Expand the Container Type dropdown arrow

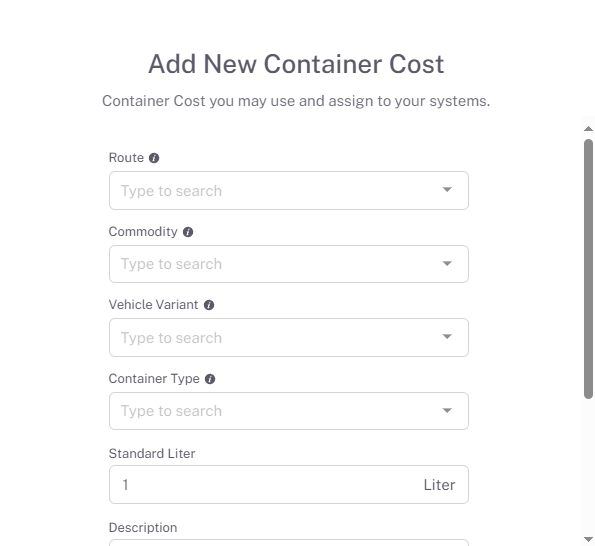coord(447,411)
